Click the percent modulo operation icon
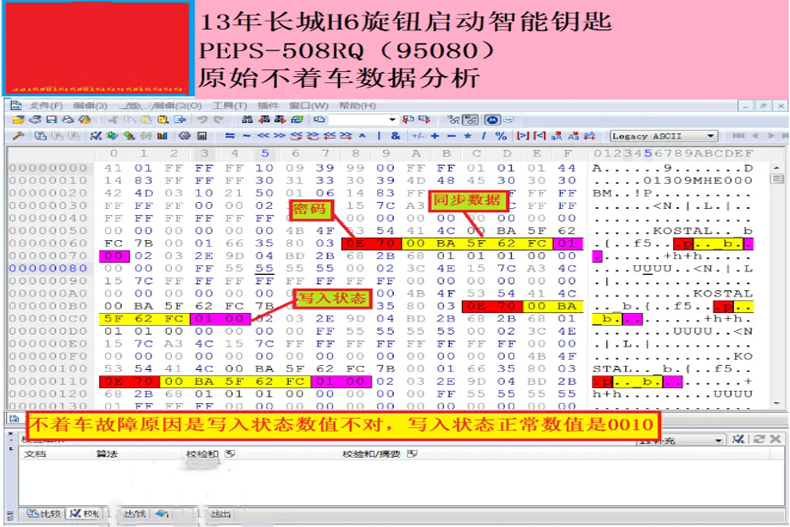 pos(502,136)
